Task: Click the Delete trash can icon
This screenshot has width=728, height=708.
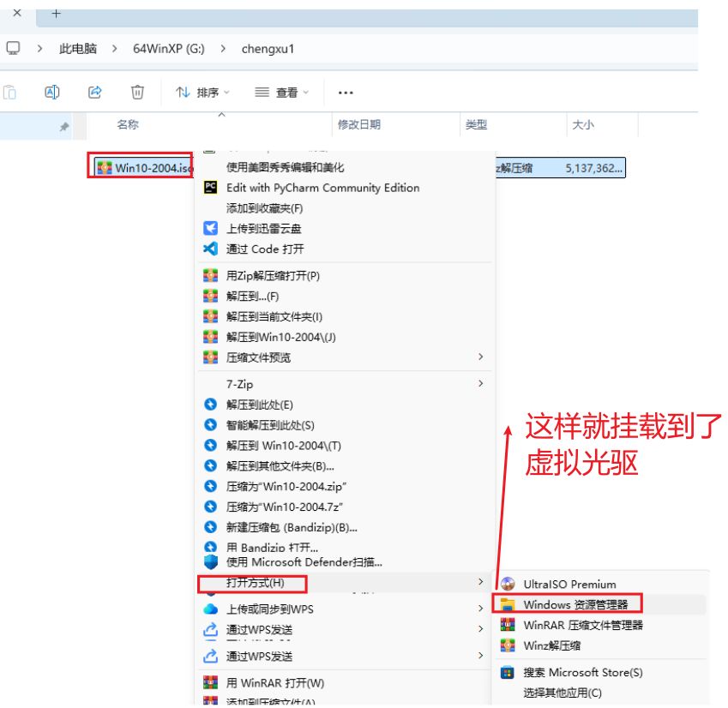Action: [137, 93]
